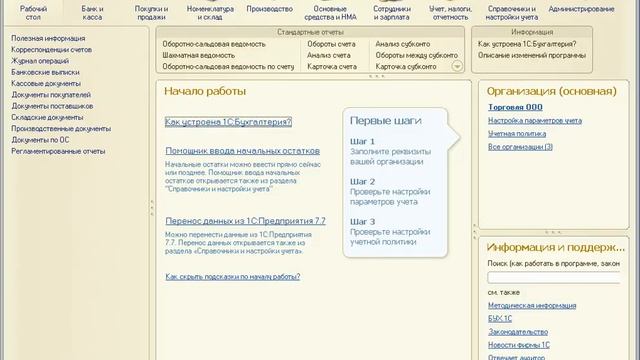Switch to Банк и касса section
Image resolution: width=640 pixels, height=360 pixels.
point(92,13)
